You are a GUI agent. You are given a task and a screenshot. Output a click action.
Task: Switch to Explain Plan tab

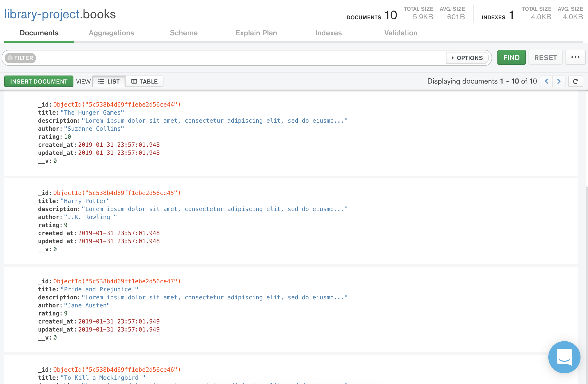[x=256, y=33]
